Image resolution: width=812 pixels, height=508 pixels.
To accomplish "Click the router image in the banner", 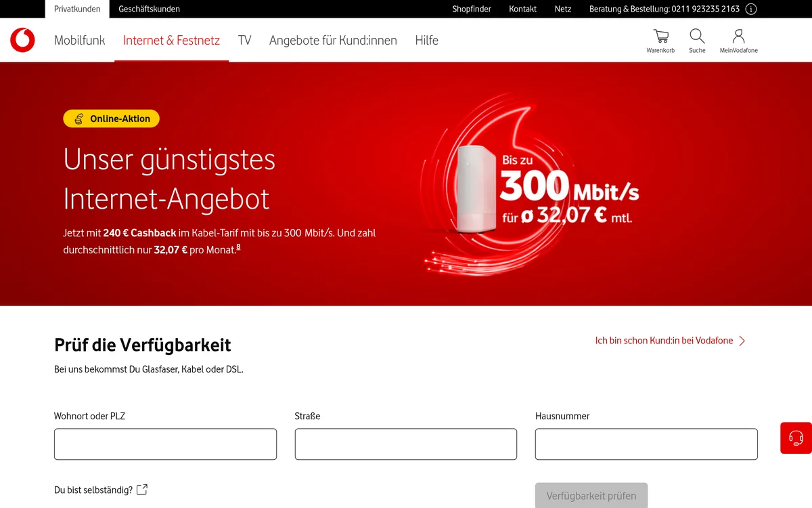I will point(475,188).
